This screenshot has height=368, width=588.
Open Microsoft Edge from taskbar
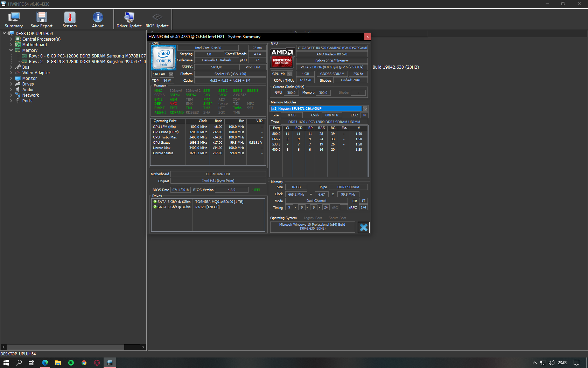pyautogui.click(x=45, y=363)
